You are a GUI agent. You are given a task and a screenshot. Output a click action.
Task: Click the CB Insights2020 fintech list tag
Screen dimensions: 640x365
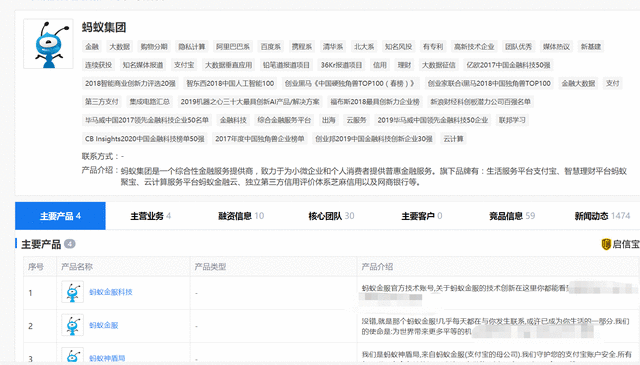pos(144,139)
